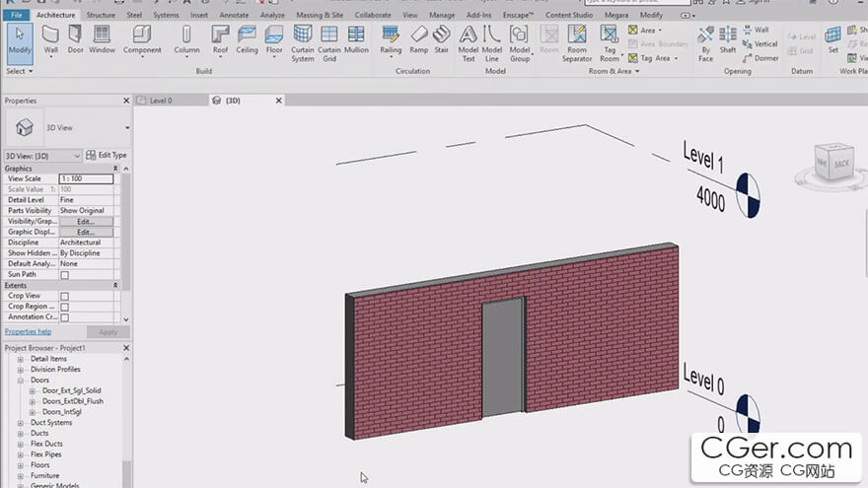868x488 pixels.
Task: Open the Manage ribbon tab
Action: 442,15
